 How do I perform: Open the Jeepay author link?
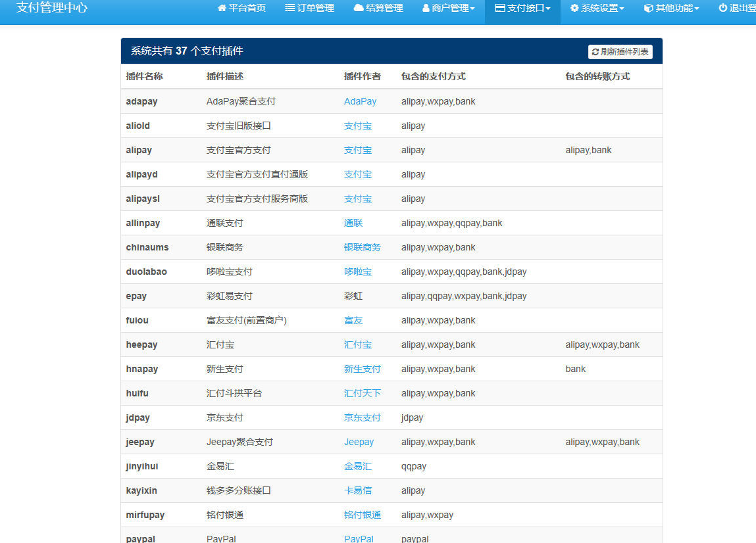pyautogui.click(x=359, y=442)
